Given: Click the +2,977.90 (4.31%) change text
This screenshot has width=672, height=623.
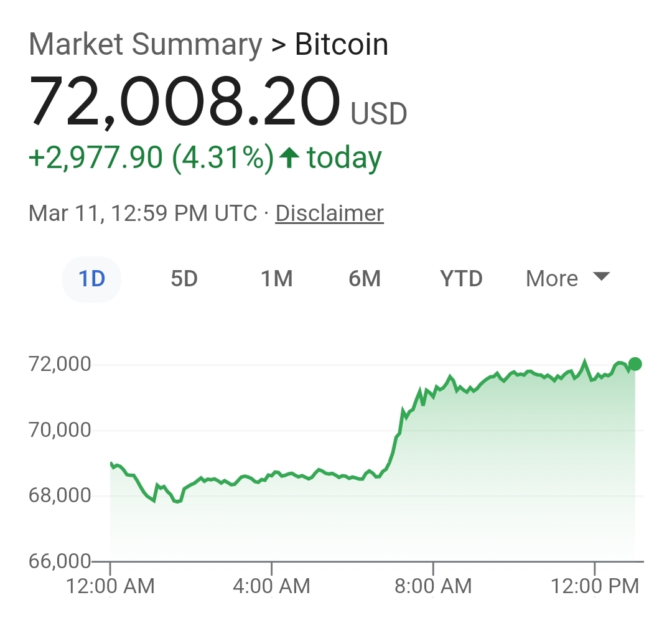Looking at the screenshot, I should coord(151,157).
